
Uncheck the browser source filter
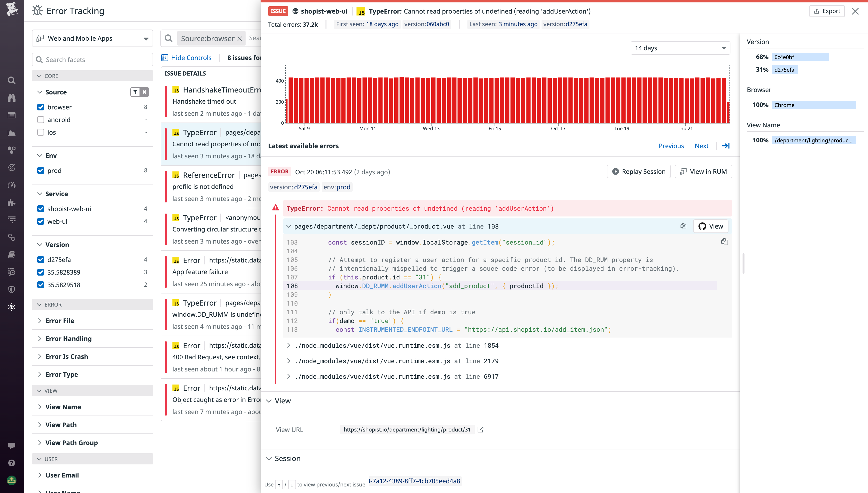point(41,107)
